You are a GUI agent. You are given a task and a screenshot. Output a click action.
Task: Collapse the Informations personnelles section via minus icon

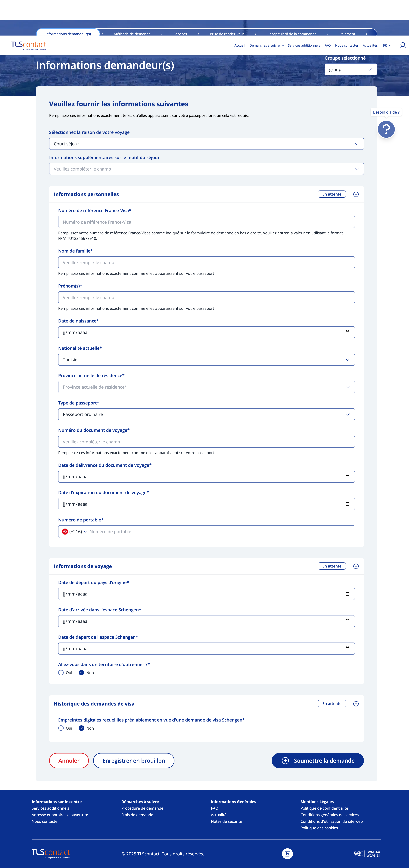point(356,194)
